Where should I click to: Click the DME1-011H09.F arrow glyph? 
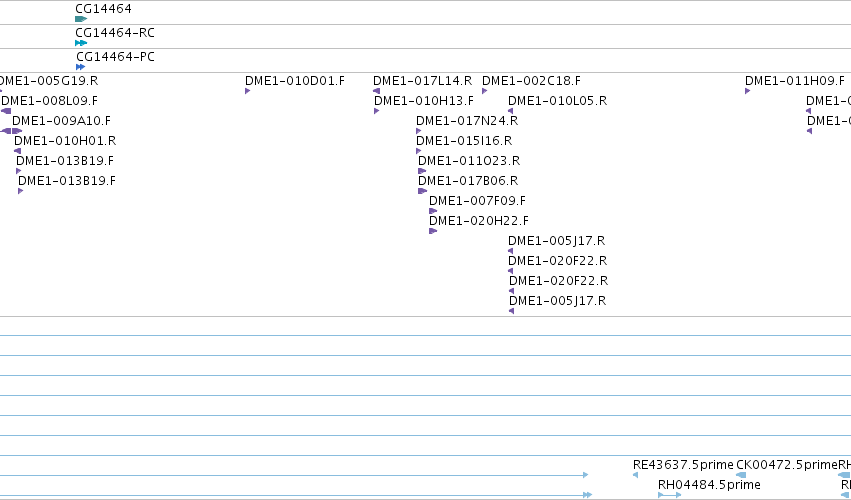[x=747, y=91]
